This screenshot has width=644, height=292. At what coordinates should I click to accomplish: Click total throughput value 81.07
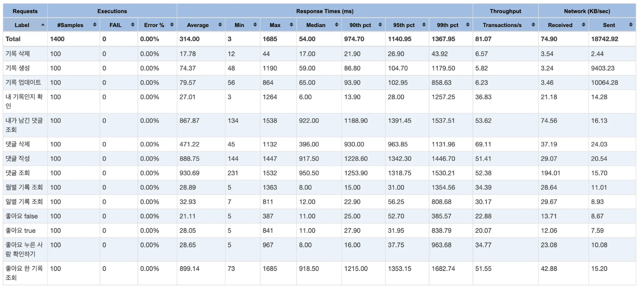[483, 39]
